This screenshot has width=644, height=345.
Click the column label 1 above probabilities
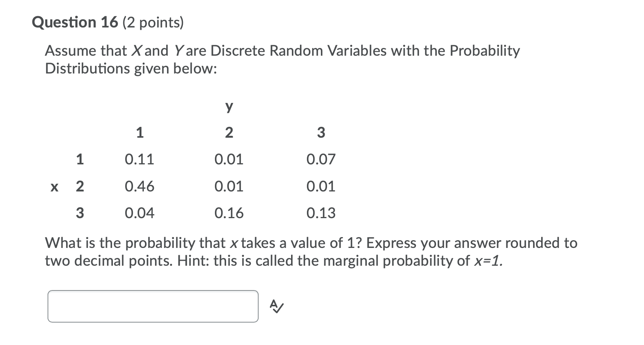coord(140,133)
